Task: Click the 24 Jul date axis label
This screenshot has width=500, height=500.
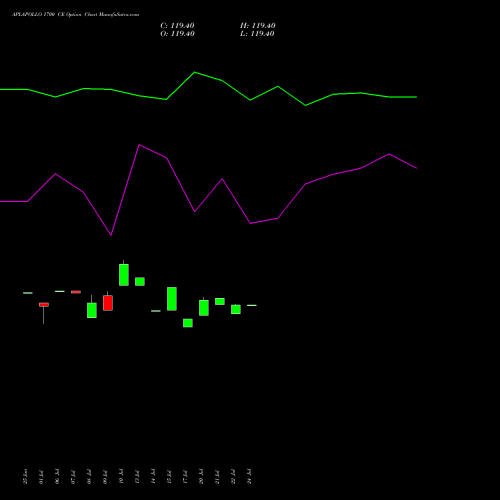Action: tap(249, 476)
